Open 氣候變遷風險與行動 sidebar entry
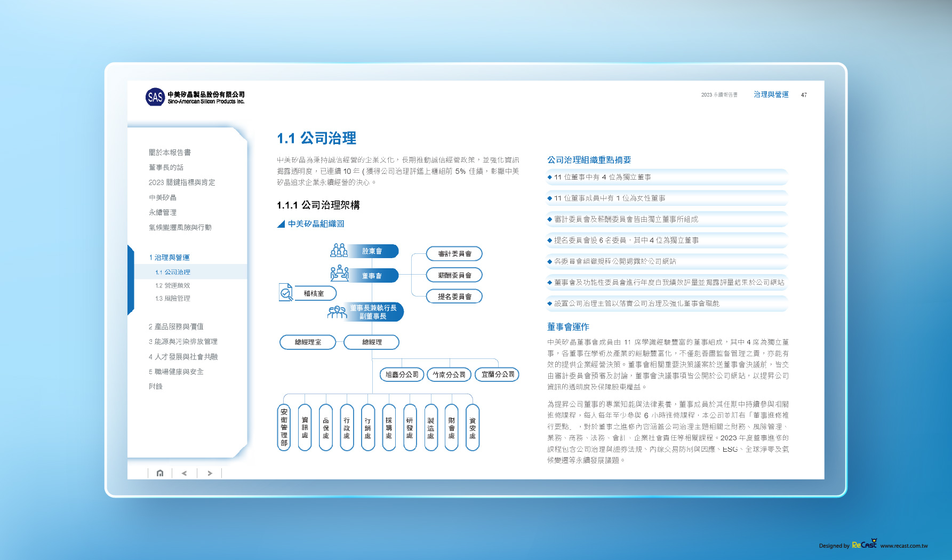 point(180,227)
